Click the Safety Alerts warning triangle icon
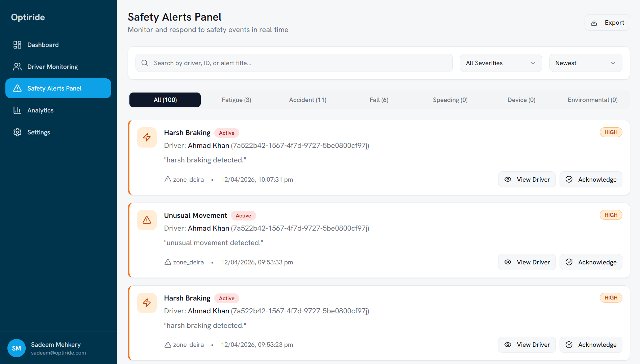Screen dimensions: 640x364 17,88
